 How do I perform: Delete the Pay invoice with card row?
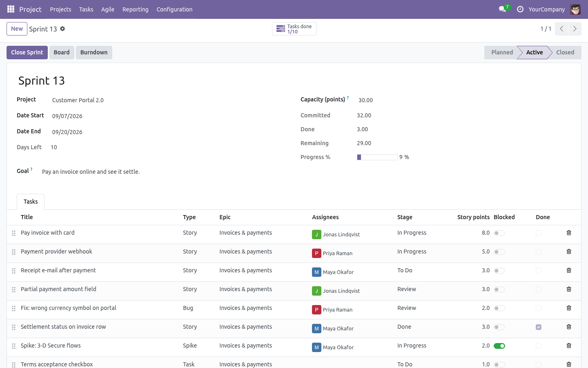pos(569,233)
